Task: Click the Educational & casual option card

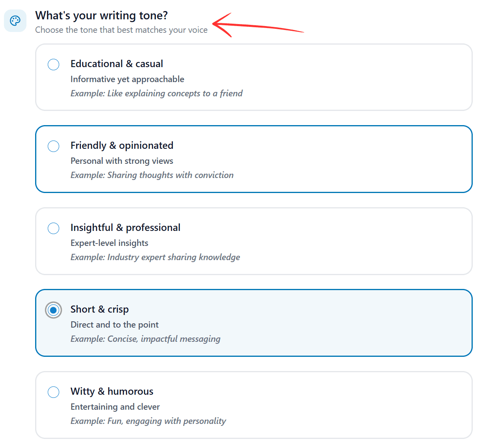Action: point(254,77)
